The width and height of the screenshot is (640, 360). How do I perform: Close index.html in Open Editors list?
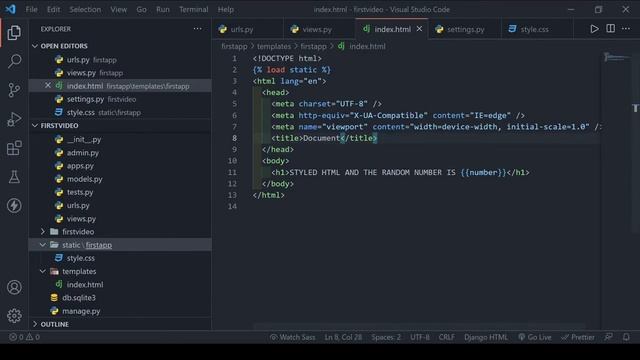(x=48, y=85)
